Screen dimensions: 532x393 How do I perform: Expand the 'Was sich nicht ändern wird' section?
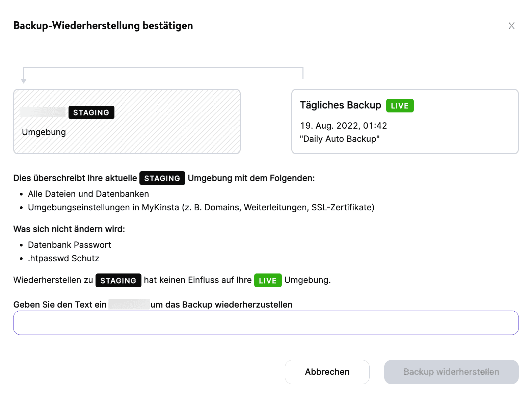point(69,229)
